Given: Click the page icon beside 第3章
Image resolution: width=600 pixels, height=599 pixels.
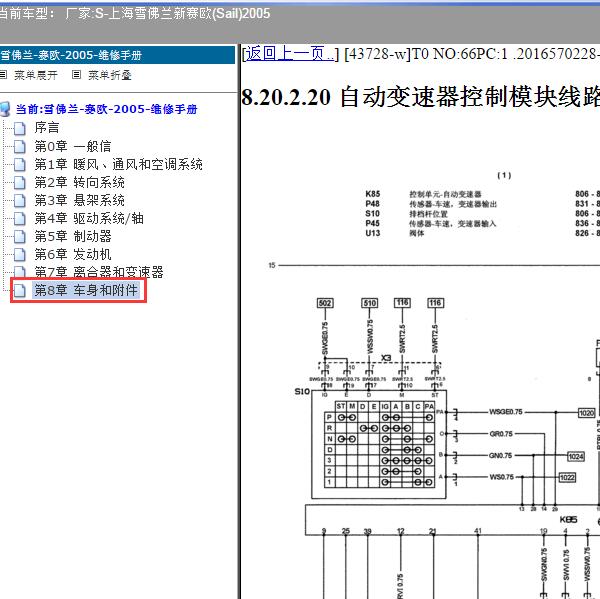Looking at the screenshot, I should click(20, 201).
